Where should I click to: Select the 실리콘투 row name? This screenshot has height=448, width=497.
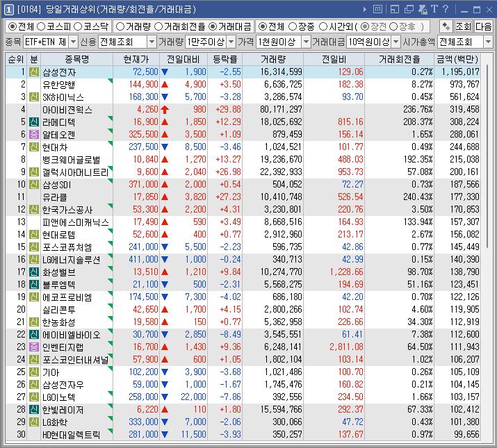coord(58,310)
